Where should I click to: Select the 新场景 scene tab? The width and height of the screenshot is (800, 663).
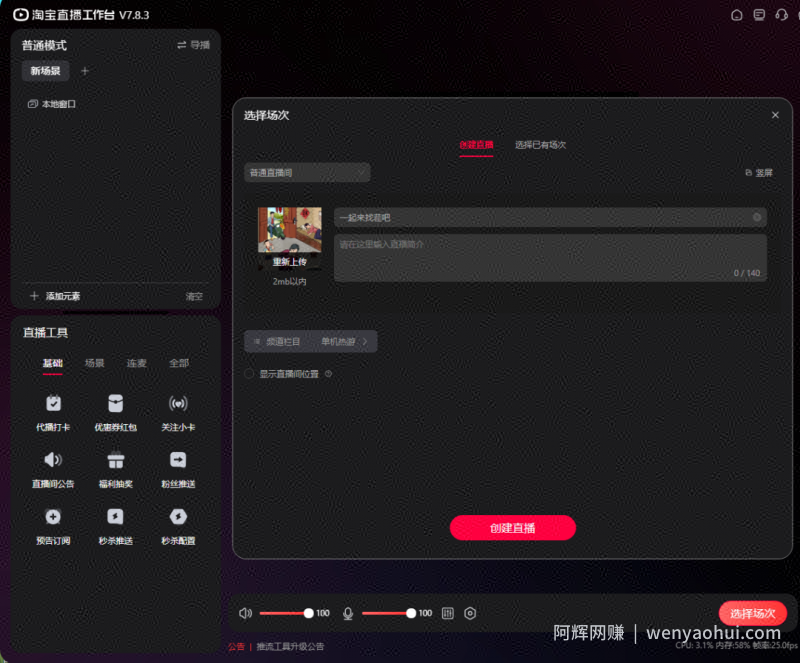(x=45, y=71)
